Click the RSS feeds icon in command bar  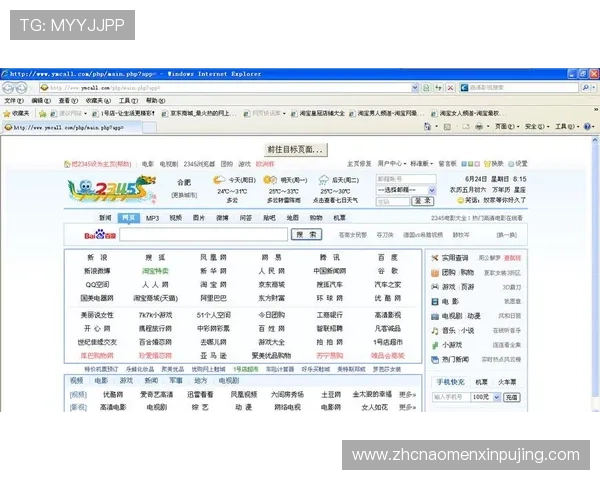click(x=447, y=127)
